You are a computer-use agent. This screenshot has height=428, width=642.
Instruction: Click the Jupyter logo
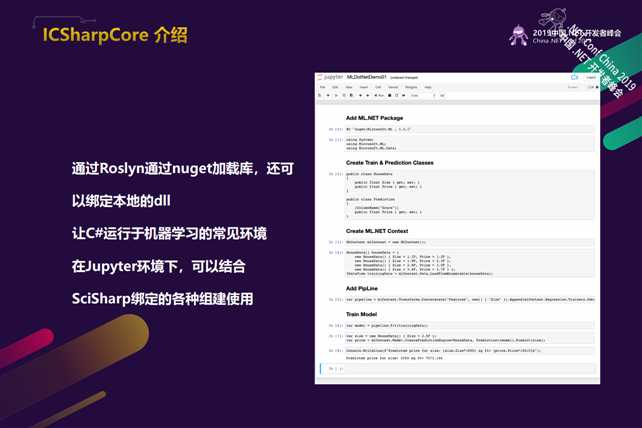point(330,77)
